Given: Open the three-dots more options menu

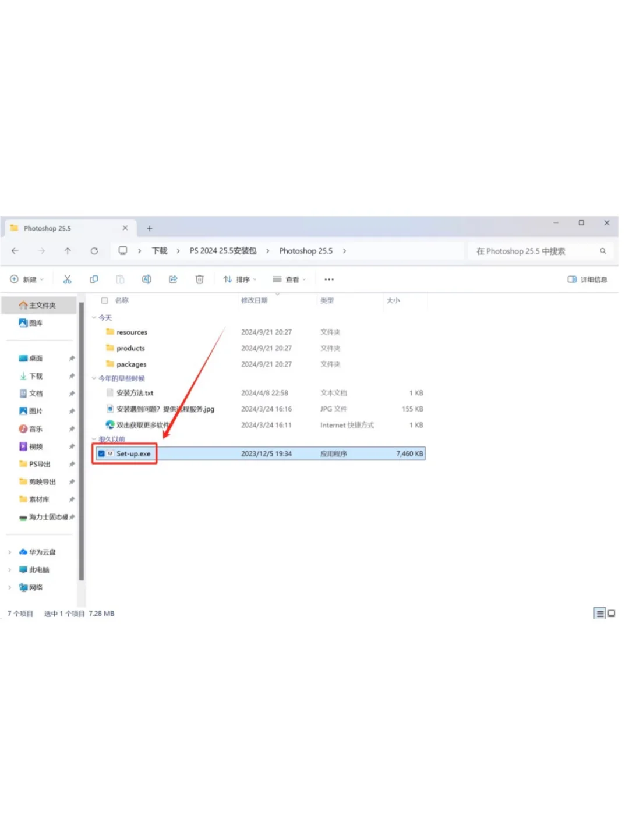Looking at the screenshot, I should (x=329, y=279).
